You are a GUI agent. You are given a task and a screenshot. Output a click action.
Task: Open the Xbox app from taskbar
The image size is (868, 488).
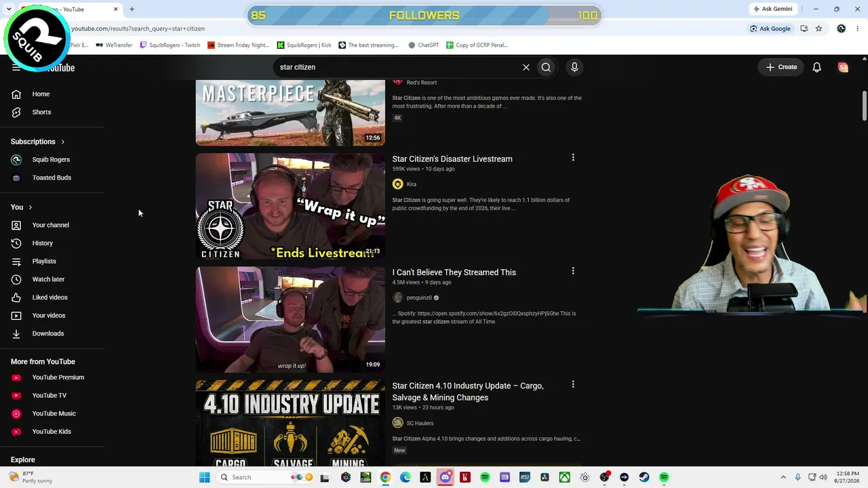[x=564, y=477]
